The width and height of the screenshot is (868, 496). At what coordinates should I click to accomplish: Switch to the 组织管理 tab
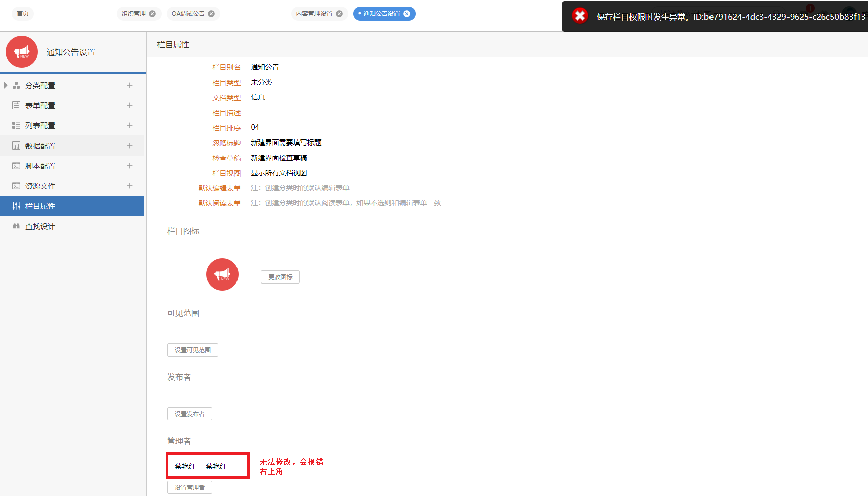point(134,14)
